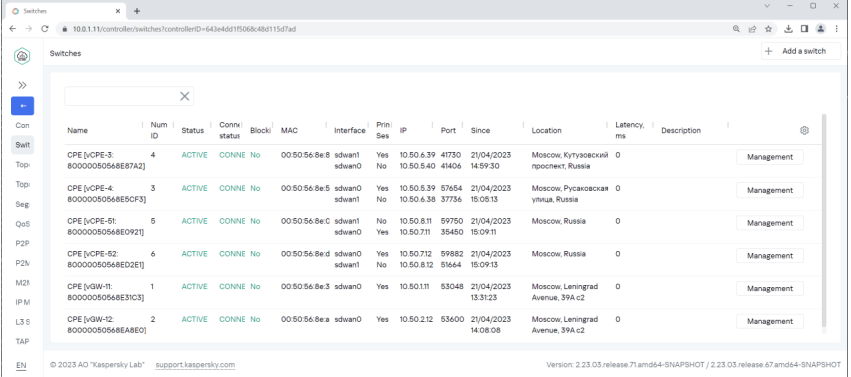Viewport: 851px width, 377px height.
Task: Open P2M section in sidebar
Action: click(x=22, y=263)
